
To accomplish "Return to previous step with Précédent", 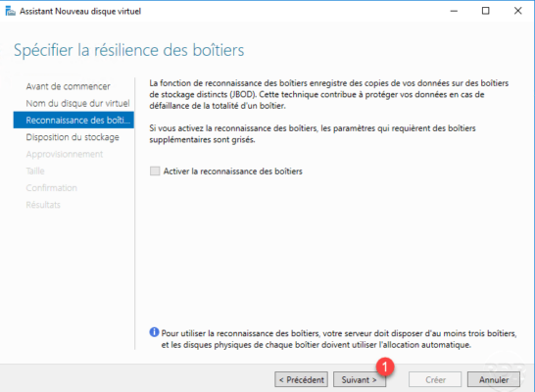I will click(301, 379).
